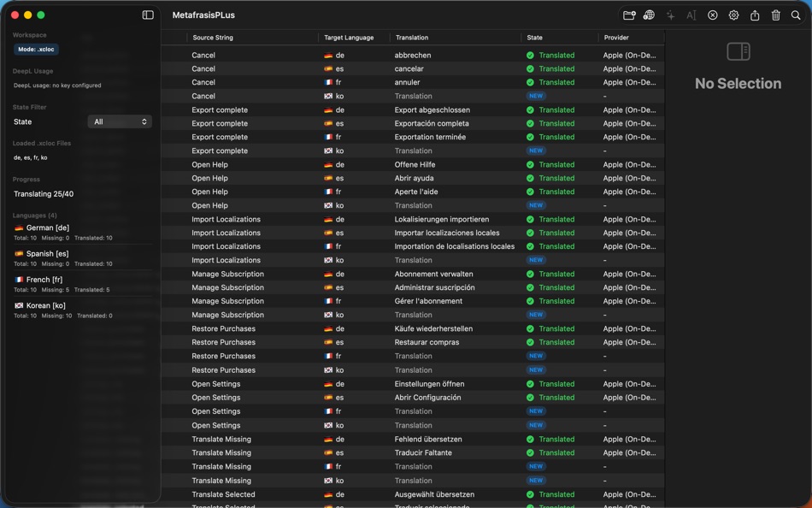Sort by the Source String column header
The width and height of the screenshot is (812, 508).
pyautogui.click(x=213, y=38)
